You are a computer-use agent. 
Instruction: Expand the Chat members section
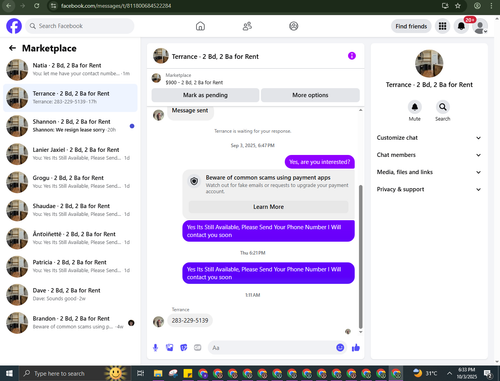[429, 155]
